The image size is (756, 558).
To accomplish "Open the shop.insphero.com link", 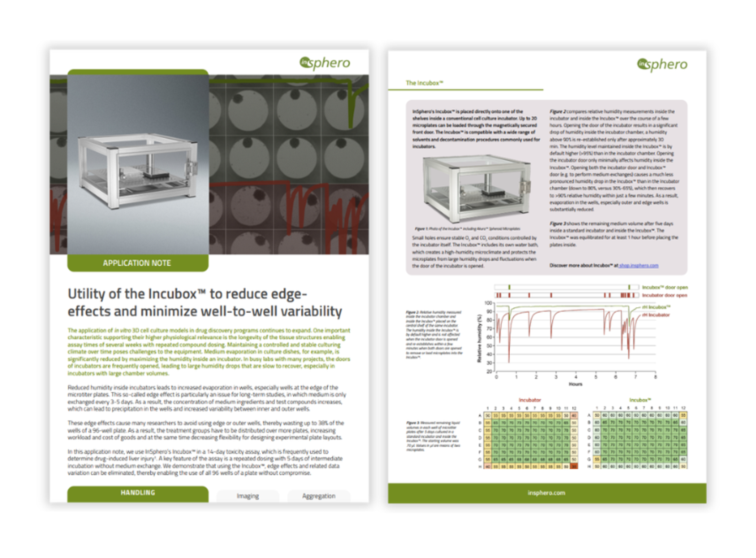I will 638,266.
